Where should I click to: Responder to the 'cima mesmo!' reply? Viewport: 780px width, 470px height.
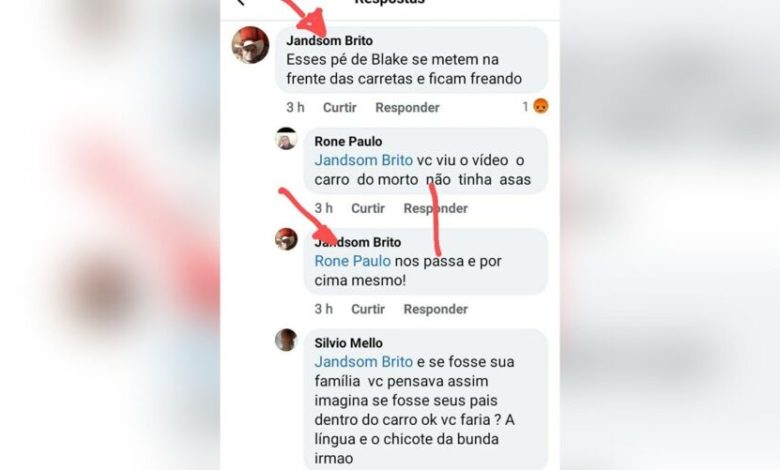click(x=436, y=309)
